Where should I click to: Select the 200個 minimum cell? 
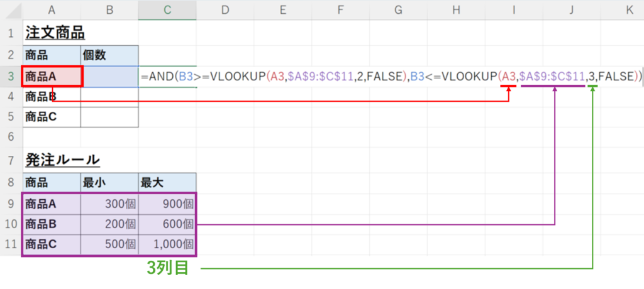point(109,224)
